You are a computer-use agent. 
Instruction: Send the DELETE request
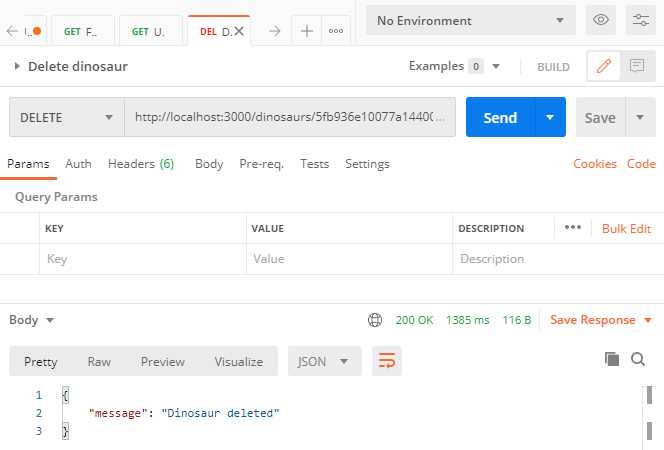[501, 117]
